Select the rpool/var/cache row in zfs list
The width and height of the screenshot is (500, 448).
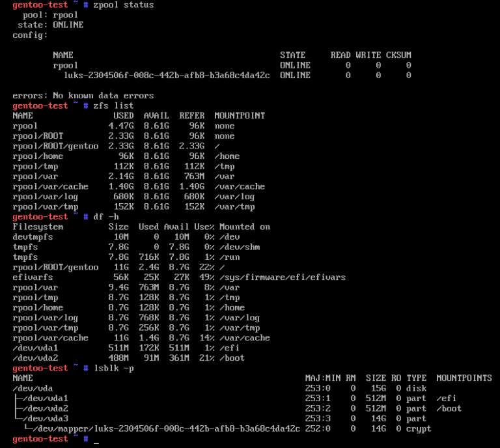point(139,186)
